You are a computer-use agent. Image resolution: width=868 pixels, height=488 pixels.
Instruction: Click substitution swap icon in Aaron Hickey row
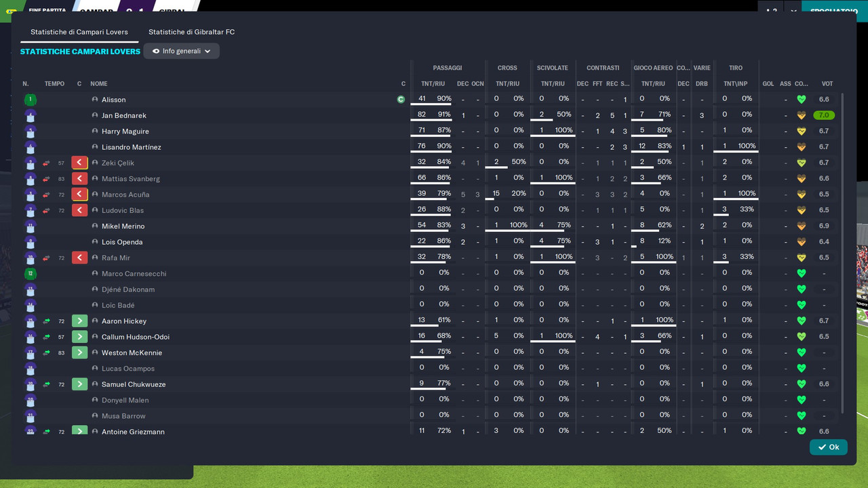pyautogui.click(x=47, y=321)
